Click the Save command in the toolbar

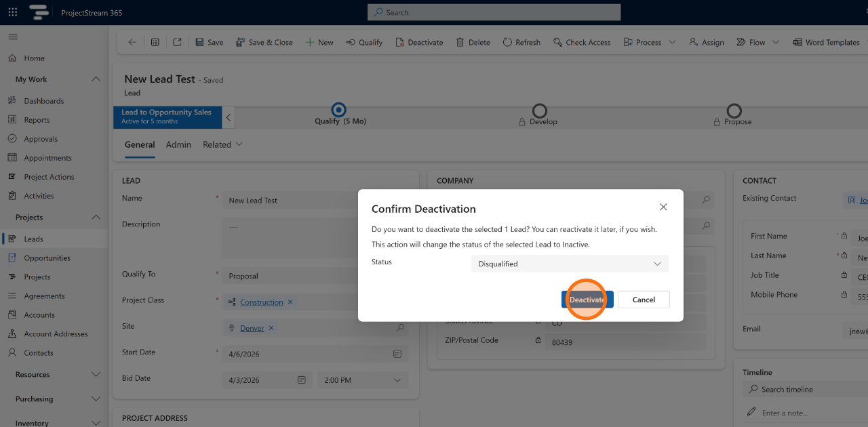[209, 42]
